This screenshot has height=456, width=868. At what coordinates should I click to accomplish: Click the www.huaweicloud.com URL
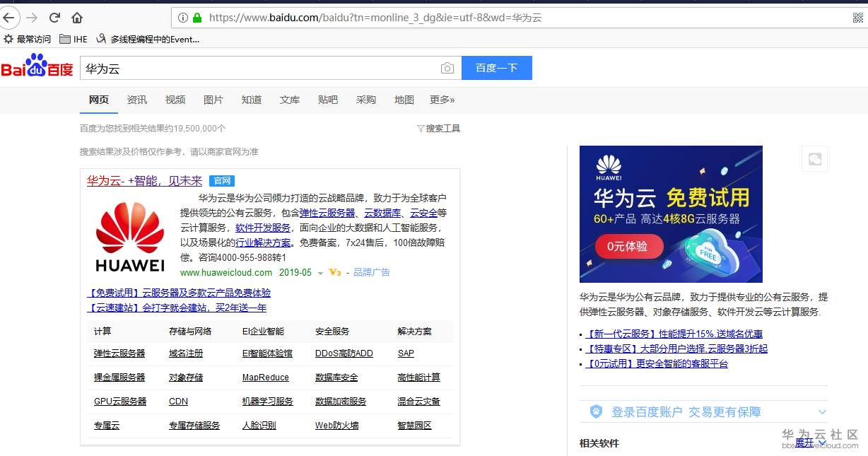226,272
